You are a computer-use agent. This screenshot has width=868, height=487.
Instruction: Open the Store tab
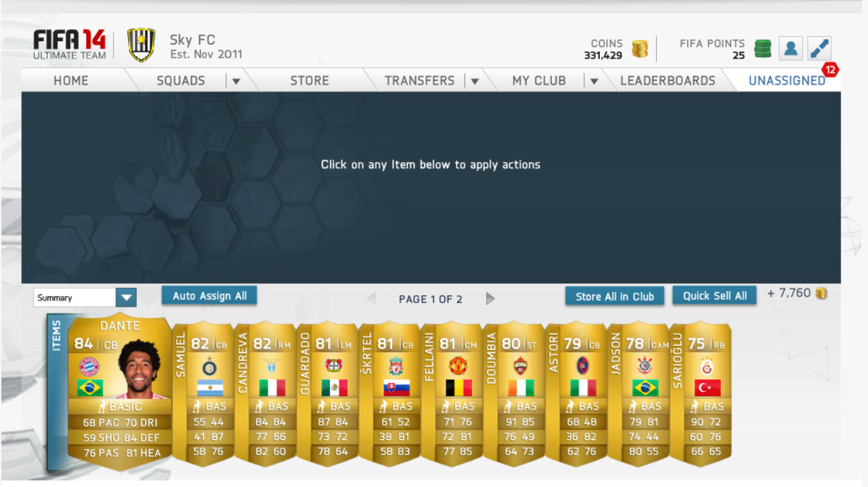pyautogui.click(x=309, y=81)
